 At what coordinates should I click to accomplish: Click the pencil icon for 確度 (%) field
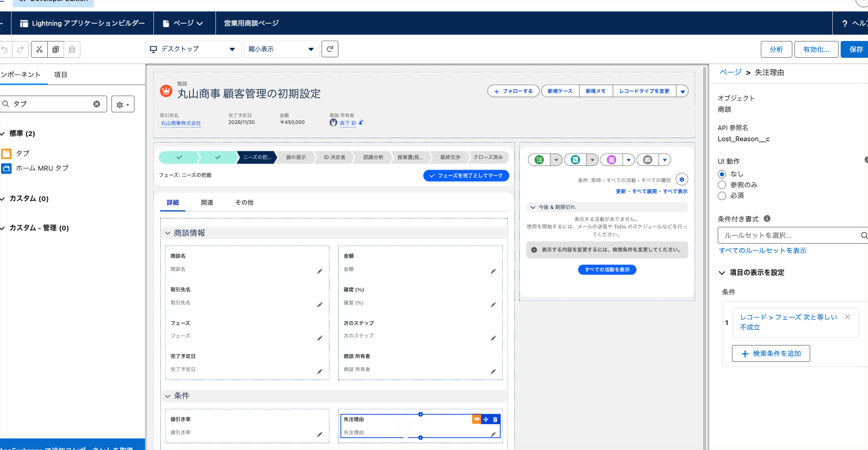493,305
